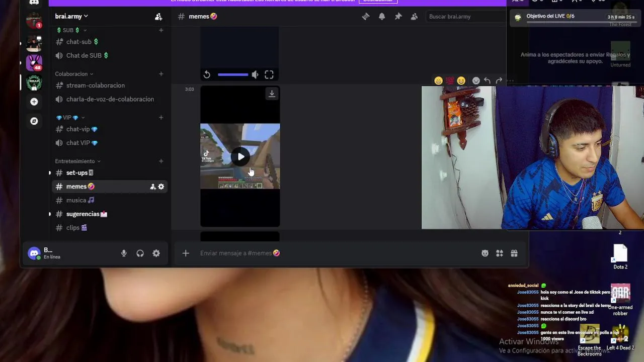Join Chat de SUB voice channel

coord(110,55)
